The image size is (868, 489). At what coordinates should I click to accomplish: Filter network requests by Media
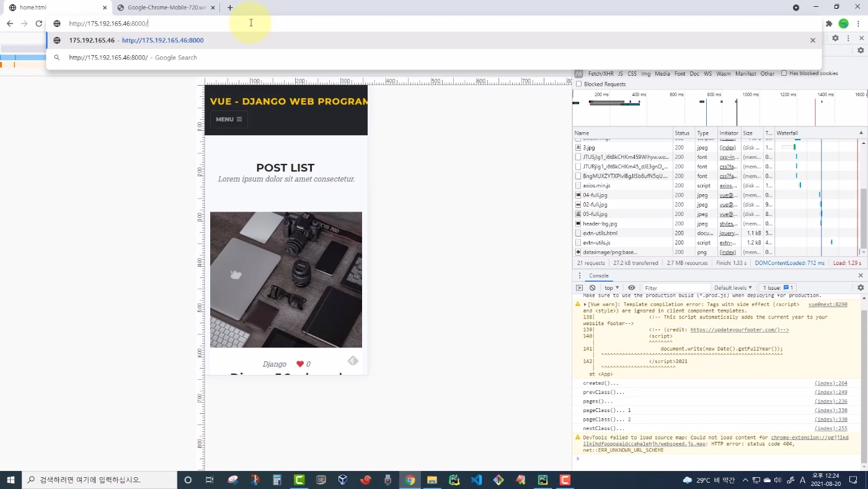coord(662,73)
